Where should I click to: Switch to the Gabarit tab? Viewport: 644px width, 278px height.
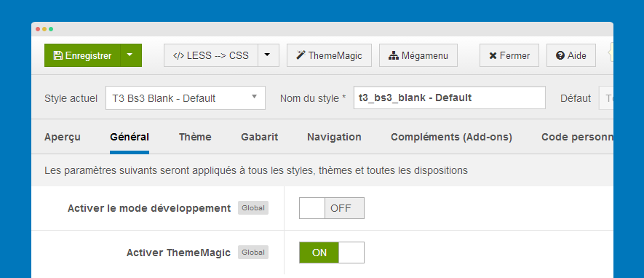(260, 137)
